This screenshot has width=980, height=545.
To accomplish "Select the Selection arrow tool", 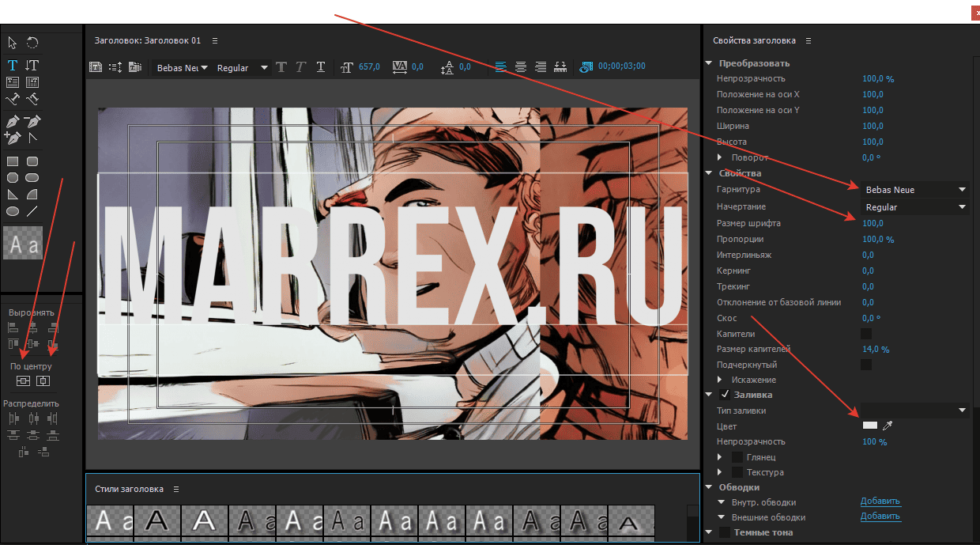I will (13, 43).
